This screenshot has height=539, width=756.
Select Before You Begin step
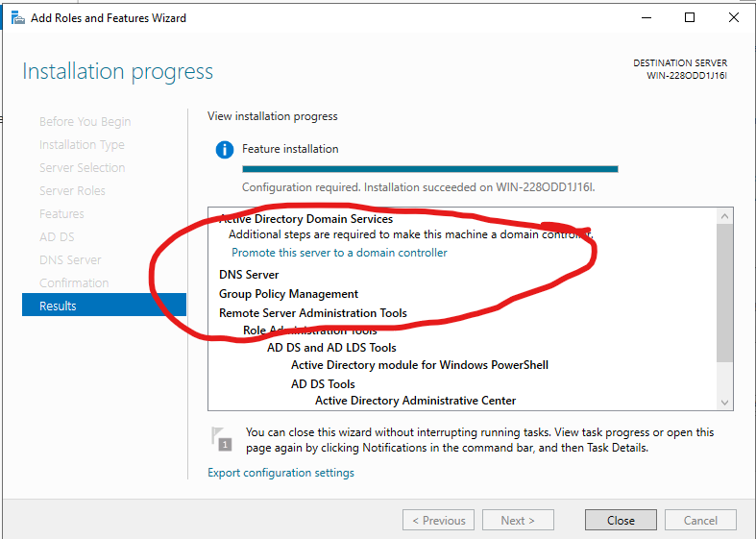[x=85, y=121]
